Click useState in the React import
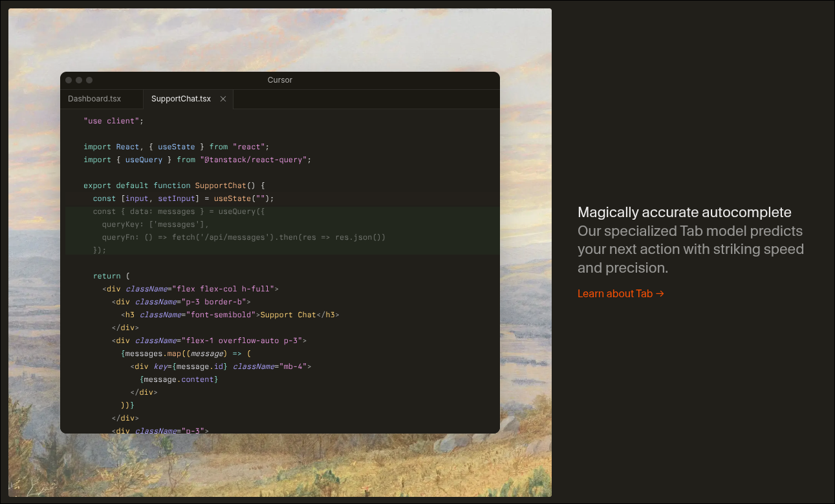The image size is (835, 504). point(176,147)
